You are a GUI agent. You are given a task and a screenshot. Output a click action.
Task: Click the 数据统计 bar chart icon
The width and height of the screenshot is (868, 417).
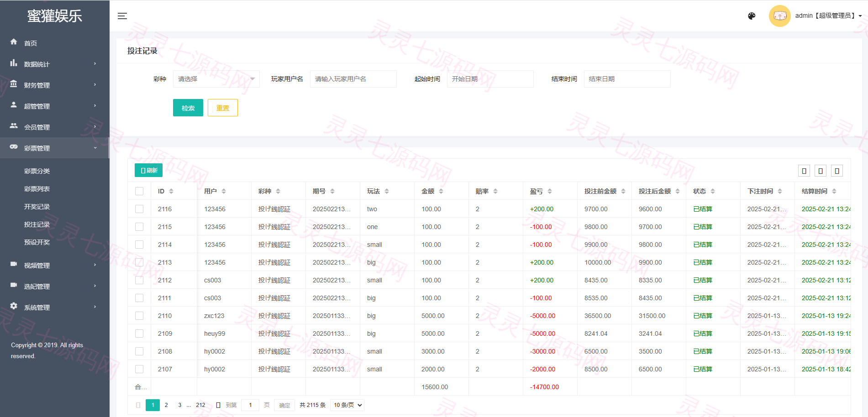click(x=14, y=63)
